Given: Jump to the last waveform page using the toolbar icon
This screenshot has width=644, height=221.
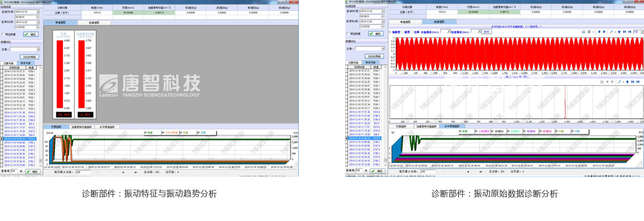Looking at the screenshot, I should pyautogui.click(x=630, y=32).
